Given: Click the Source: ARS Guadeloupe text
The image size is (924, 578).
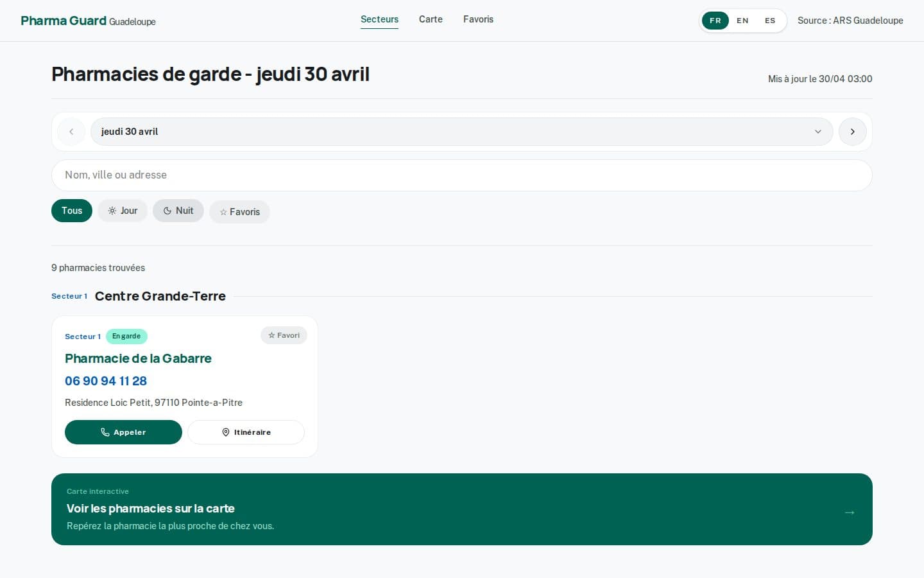Looking at the screenshot, I should click(x=850, y=21).
